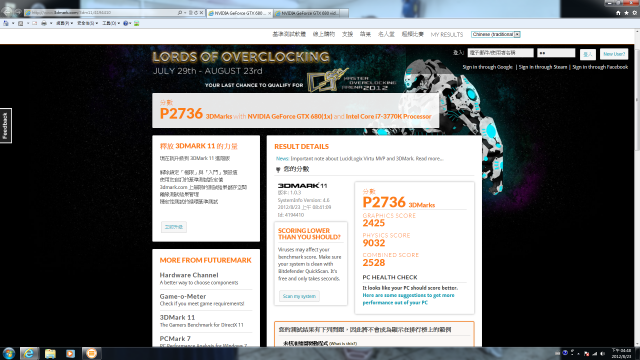Click the New User? button

pyautogui.click(x=614, y=54)
